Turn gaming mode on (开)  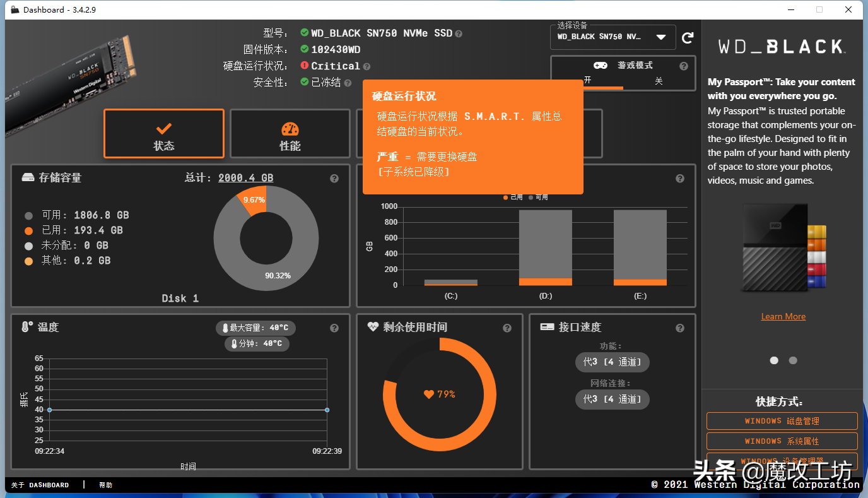tap(588, 81)
